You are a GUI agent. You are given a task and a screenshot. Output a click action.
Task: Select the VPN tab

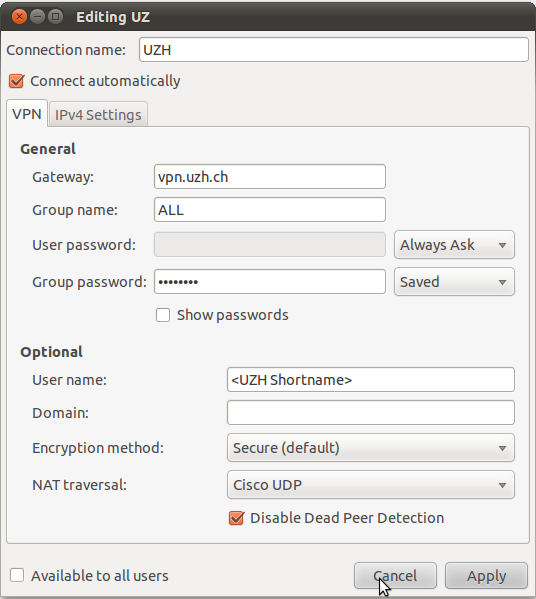[27, 114]
